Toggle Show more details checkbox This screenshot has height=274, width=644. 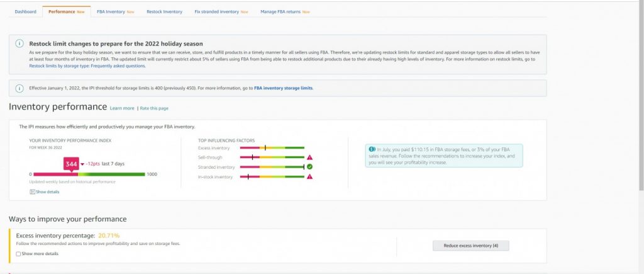18,254
